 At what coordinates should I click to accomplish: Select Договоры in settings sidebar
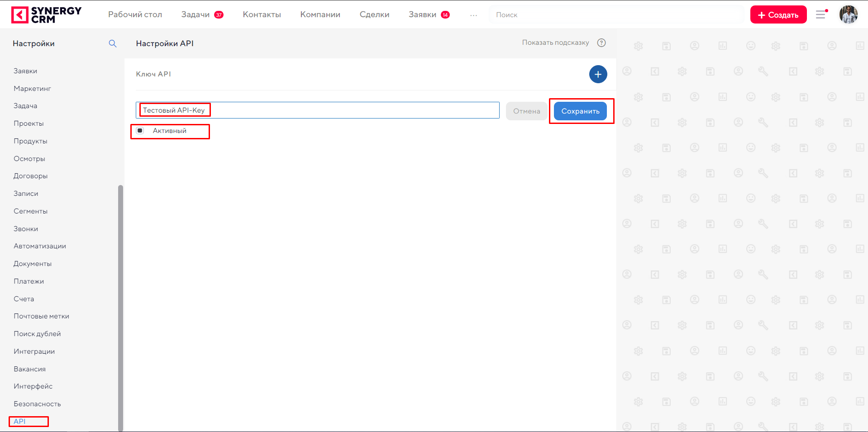(30, 176)
